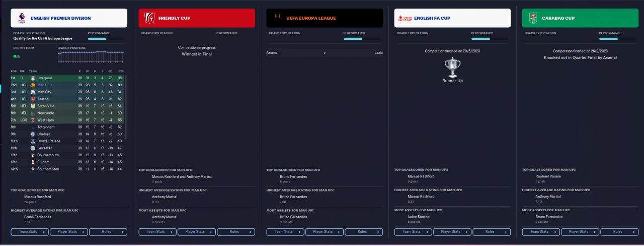Click the Man City club badge
The image size is (644, 246).
(33, 92)
